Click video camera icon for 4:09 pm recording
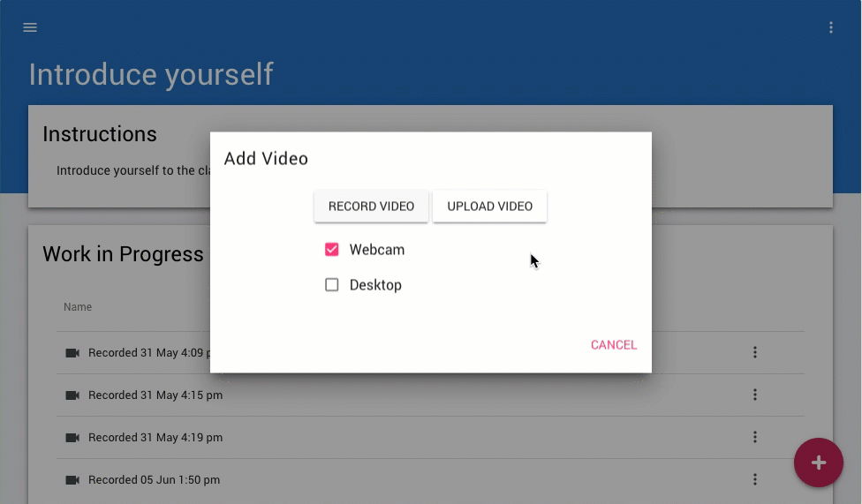Image resolution: width=862 pixels, height=504 pixels. click(x=72, y=353)
